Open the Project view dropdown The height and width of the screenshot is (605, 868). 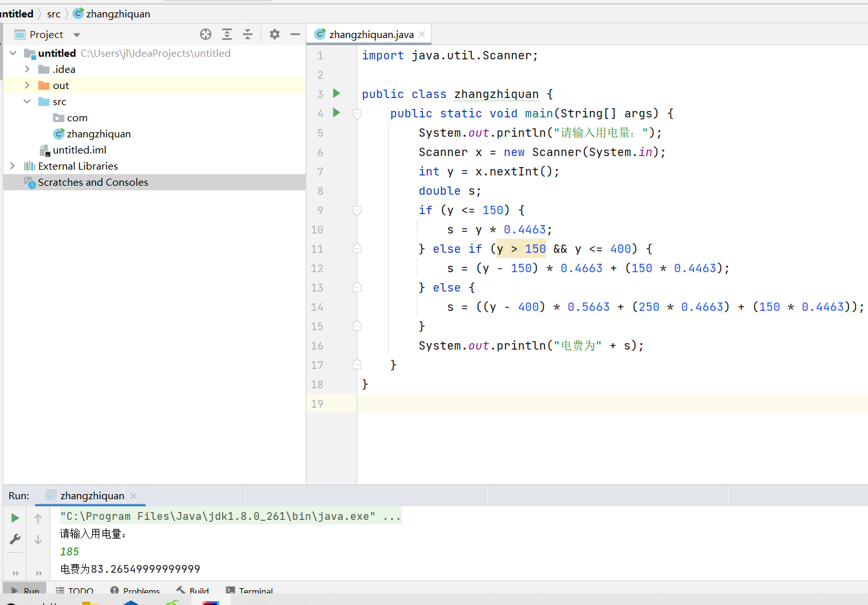pos(77,35)
